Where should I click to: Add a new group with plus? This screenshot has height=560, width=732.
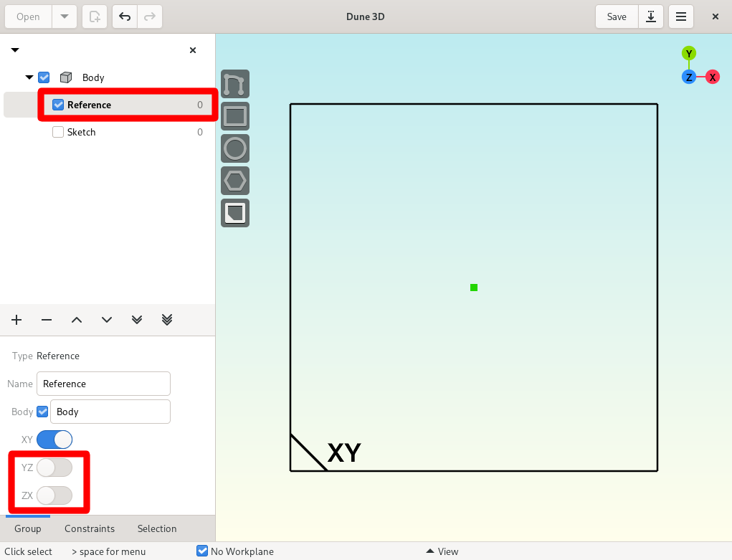coord(16,320)
